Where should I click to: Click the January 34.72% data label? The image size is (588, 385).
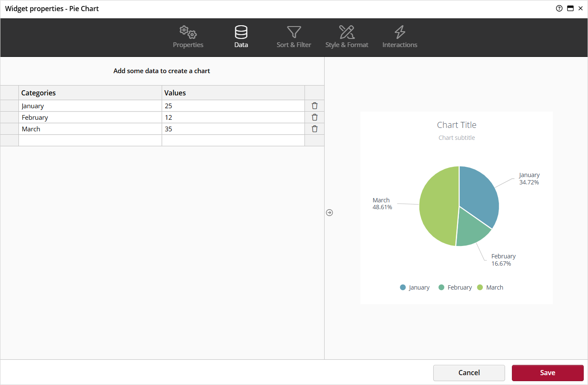pyautogui.click(x=529, y=178)
